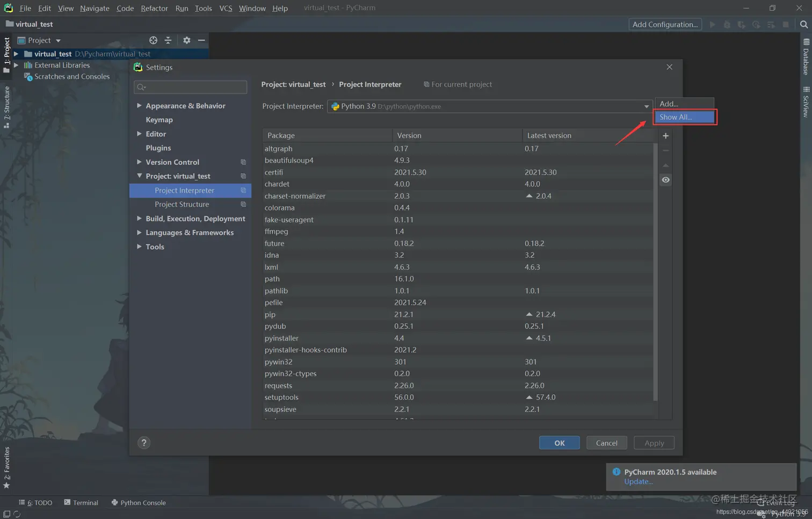Open the VCS menu

point(226,8)
